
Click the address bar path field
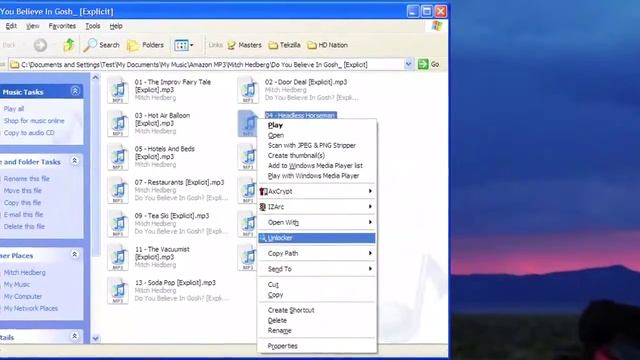(206, 64)
